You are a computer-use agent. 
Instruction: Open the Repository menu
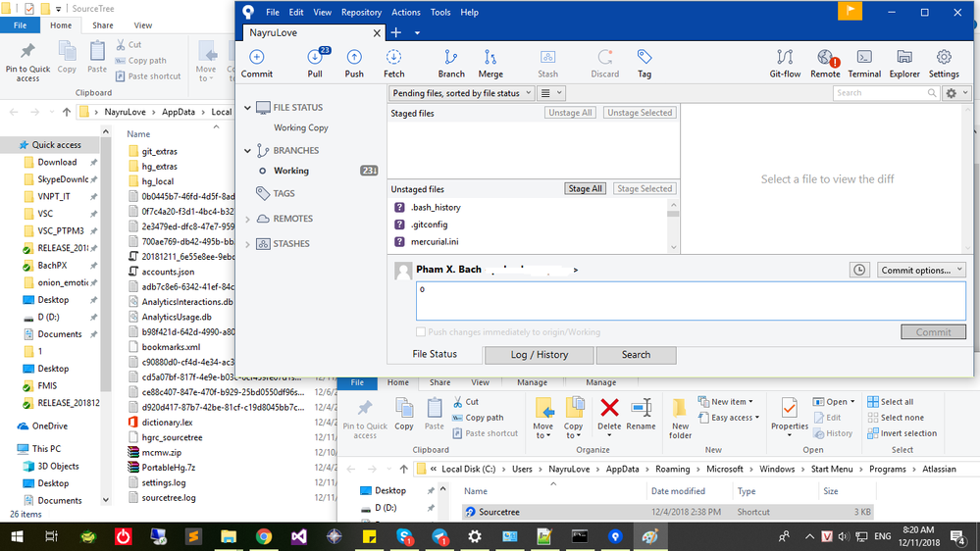(x=361, y=12)
